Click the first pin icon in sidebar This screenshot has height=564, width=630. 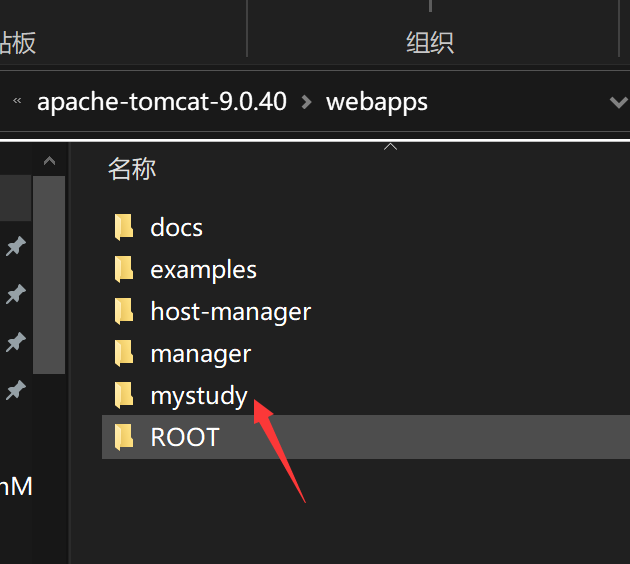[16, 246]
